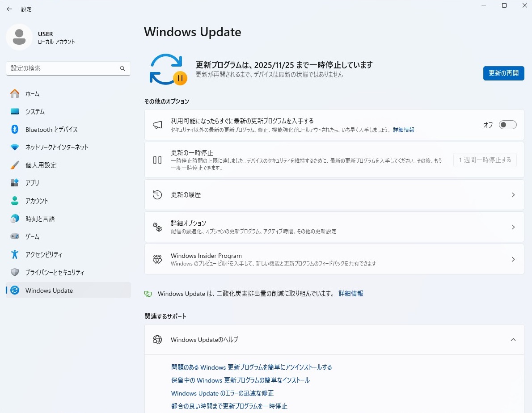Image resolution: width=532 pixels, height=413 pixels.
Task: Click the アクセシビリティ person icon
Action: (x=15, y=254)
